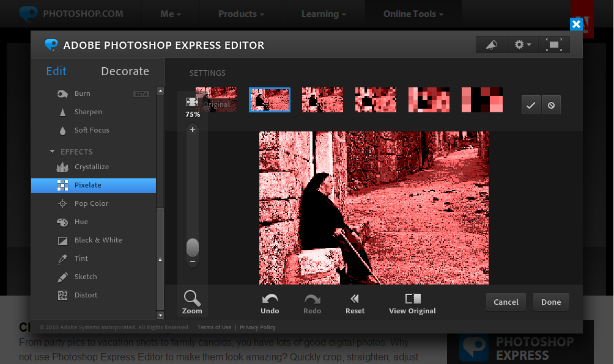
Task: Select the Crystallize effect
Action: 91,167
